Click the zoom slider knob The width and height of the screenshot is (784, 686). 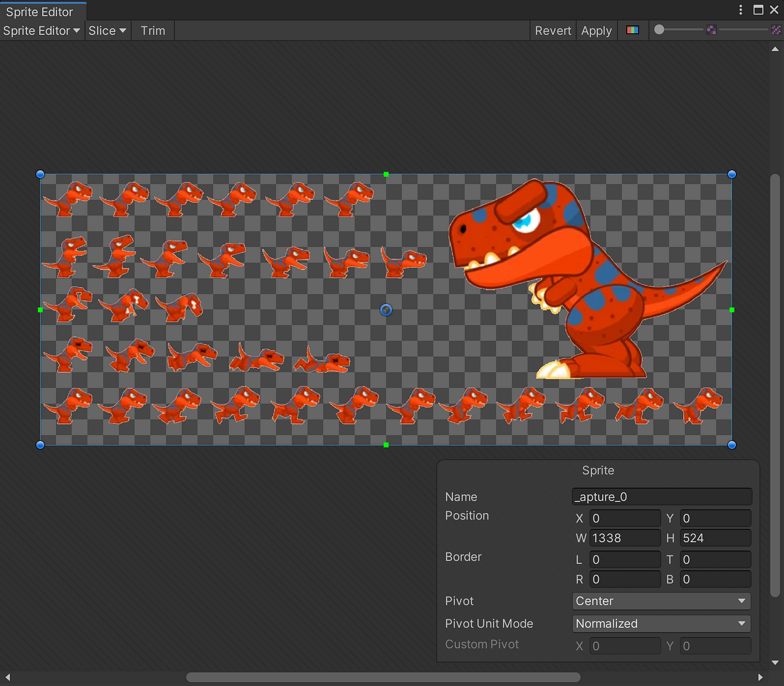(659, 30)
